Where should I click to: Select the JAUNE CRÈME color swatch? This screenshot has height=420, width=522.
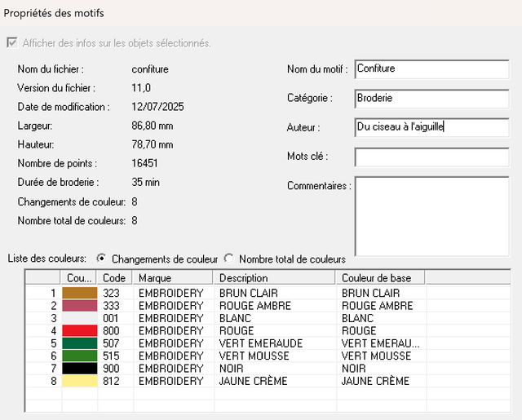click(x=80, y=382)
